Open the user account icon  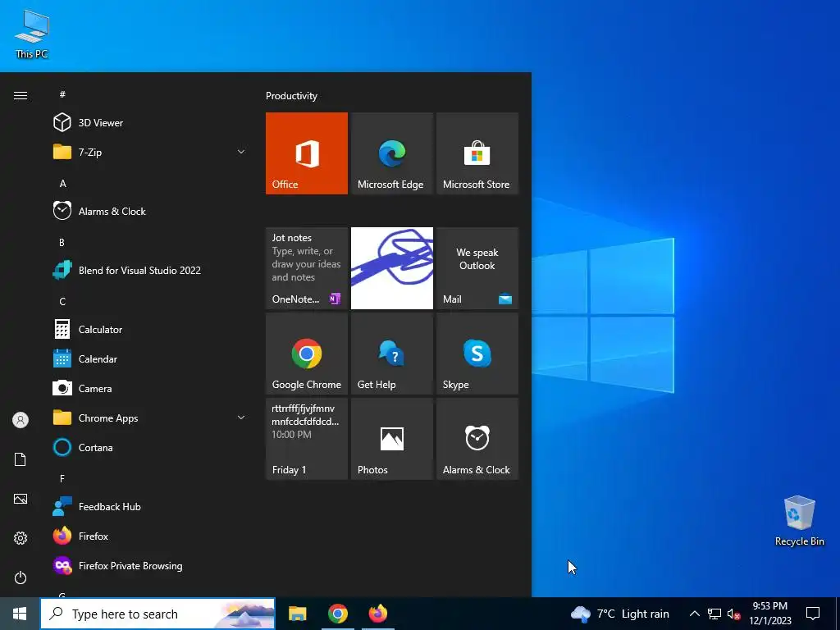point(21,420)
